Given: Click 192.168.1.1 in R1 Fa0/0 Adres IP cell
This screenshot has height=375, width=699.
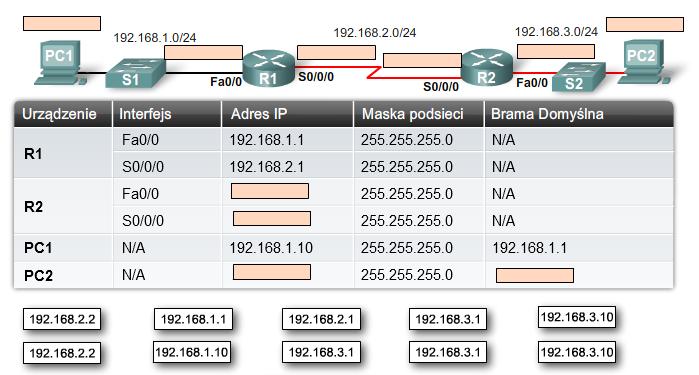Looking at the screenshot, I should tap(267, 140).
